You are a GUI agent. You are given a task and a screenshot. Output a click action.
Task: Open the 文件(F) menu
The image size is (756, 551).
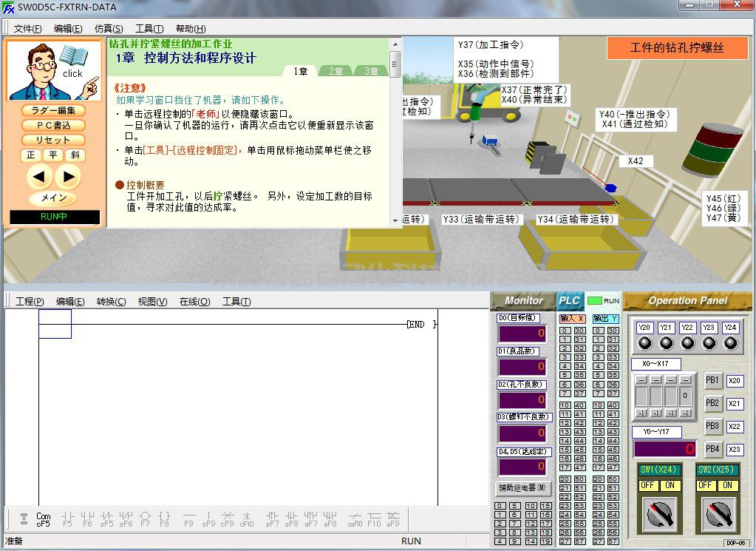(27, 29)
